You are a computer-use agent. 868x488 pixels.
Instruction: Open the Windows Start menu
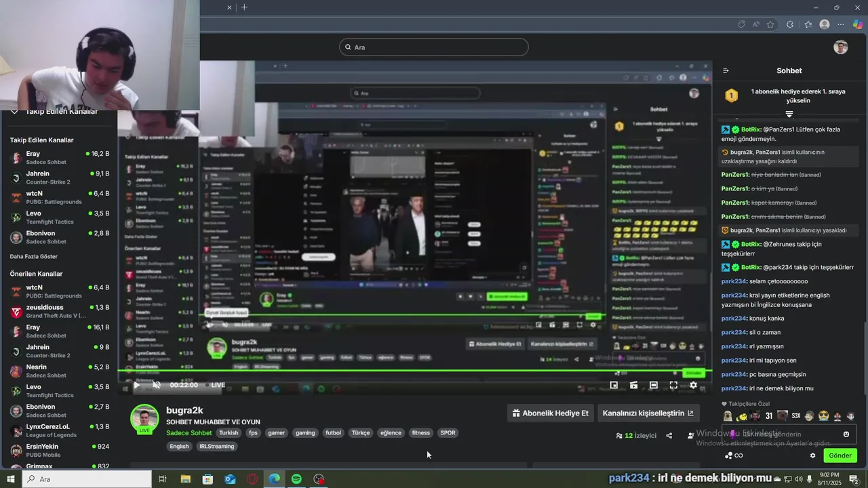11,479
